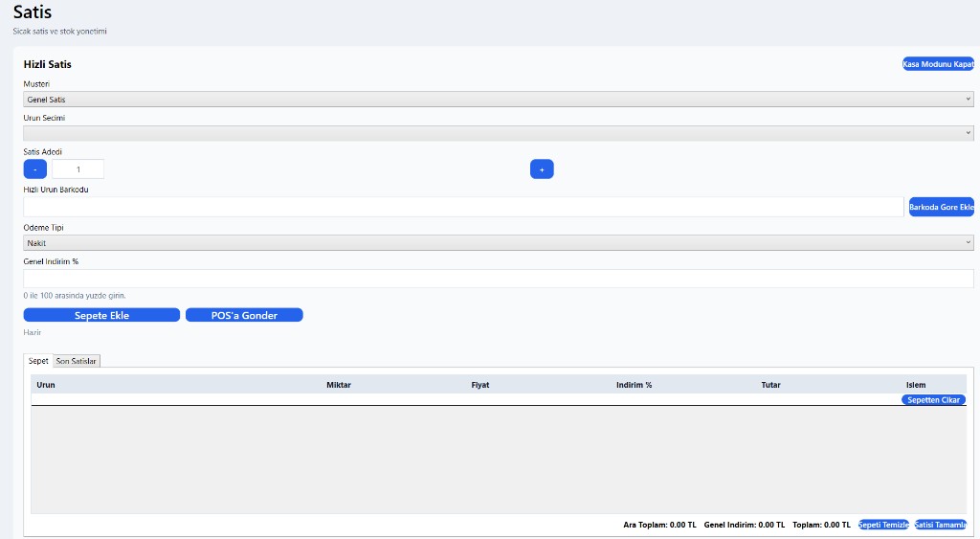The image size is (980, 539).
Task: Click the plus button to increase quantity
Action: (542, 169)
